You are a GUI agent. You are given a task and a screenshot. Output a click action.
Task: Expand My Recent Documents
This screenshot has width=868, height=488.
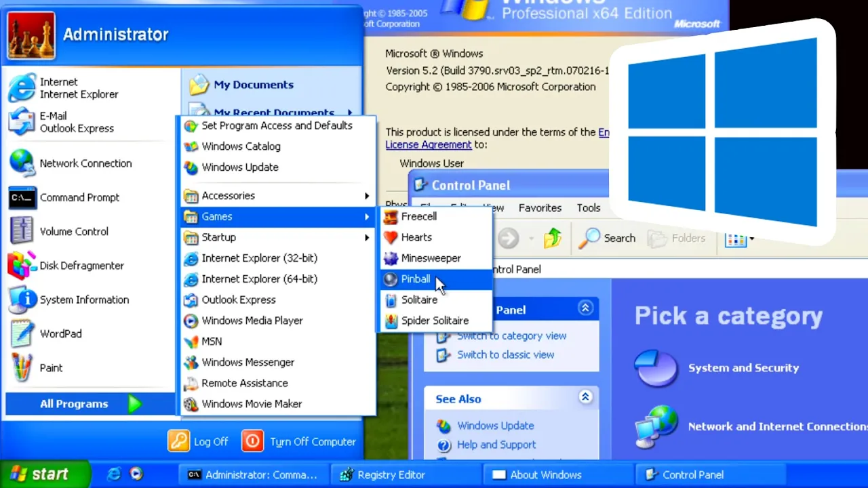[x=273, y=113]
